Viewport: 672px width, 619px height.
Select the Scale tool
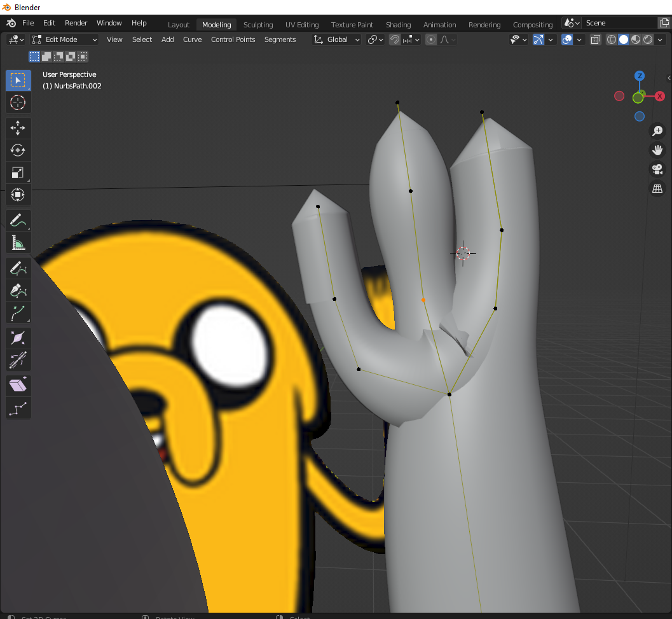coord(18,172)
